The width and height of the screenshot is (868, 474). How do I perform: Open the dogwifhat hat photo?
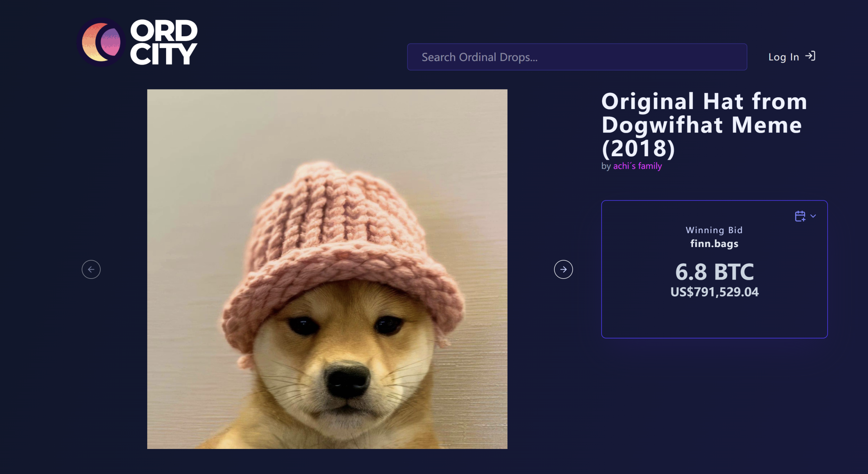(x=327, y=269)
